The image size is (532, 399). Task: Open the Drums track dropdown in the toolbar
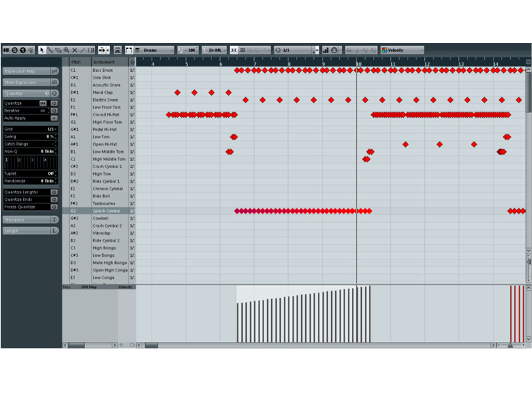[x=154, y=50]
